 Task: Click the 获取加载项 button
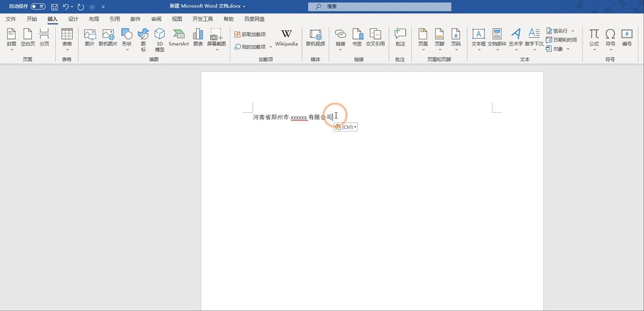(250, 35)
